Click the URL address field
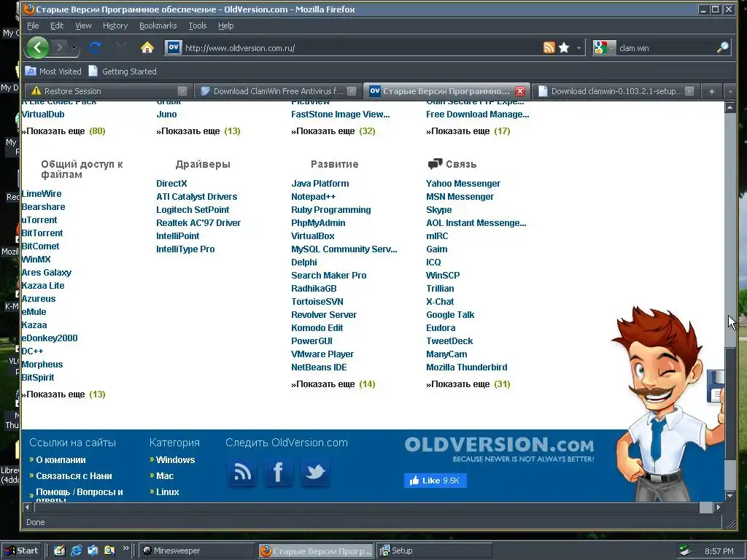747x560 pixels. coord(362,48)
